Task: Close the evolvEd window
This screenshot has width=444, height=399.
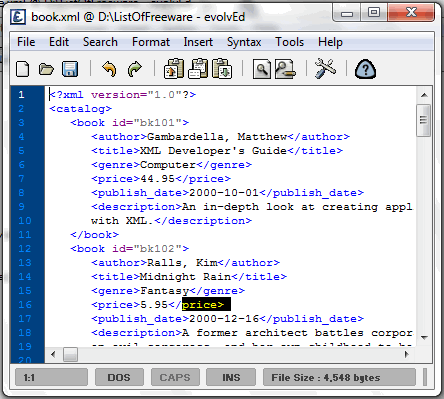Action: coord(411,14)
